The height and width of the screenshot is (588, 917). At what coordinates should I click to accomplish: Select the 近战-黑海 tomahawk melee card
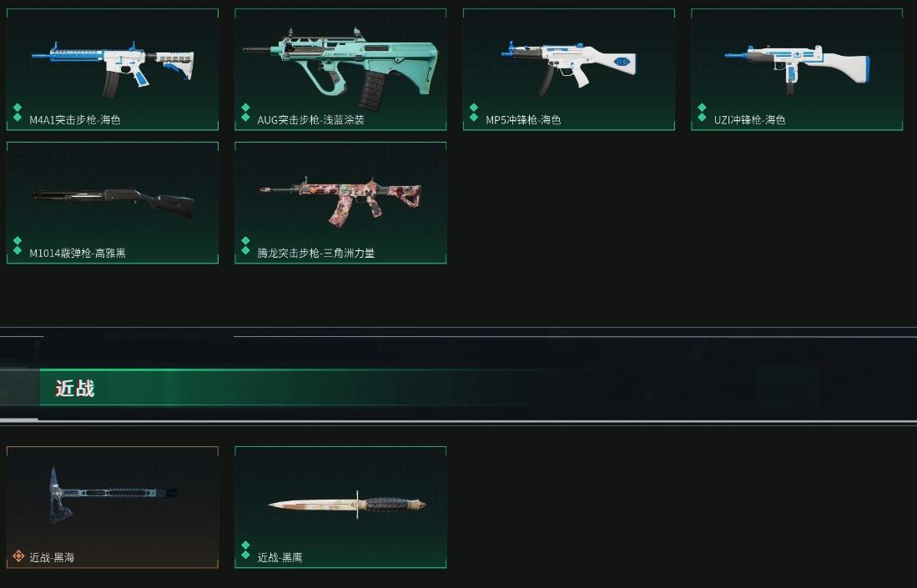[113, 507]
